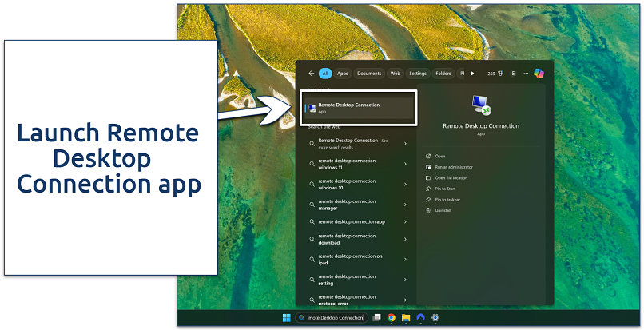The height and width of the screenshot is (330, 644).
Task: Click the Windows Start button
Action: 285,317
